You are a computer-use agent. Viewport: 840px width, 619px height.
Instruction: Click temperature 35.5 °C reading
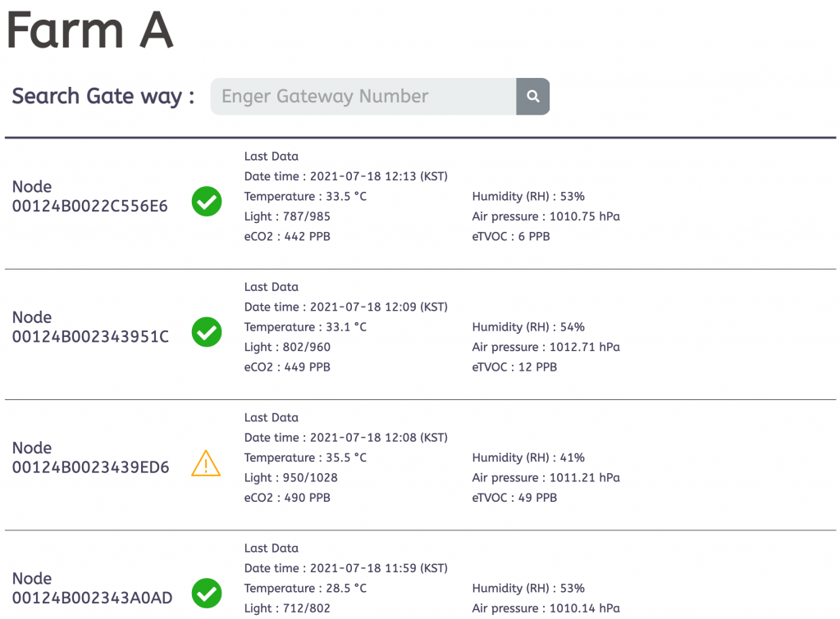coord(305,457)
